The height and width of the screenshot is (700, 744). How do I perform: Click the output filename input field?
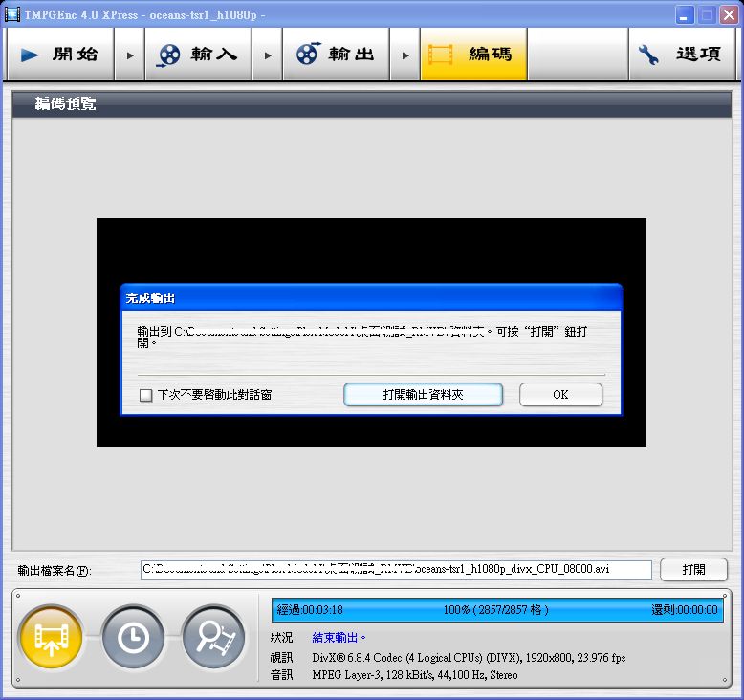(396, 570)
